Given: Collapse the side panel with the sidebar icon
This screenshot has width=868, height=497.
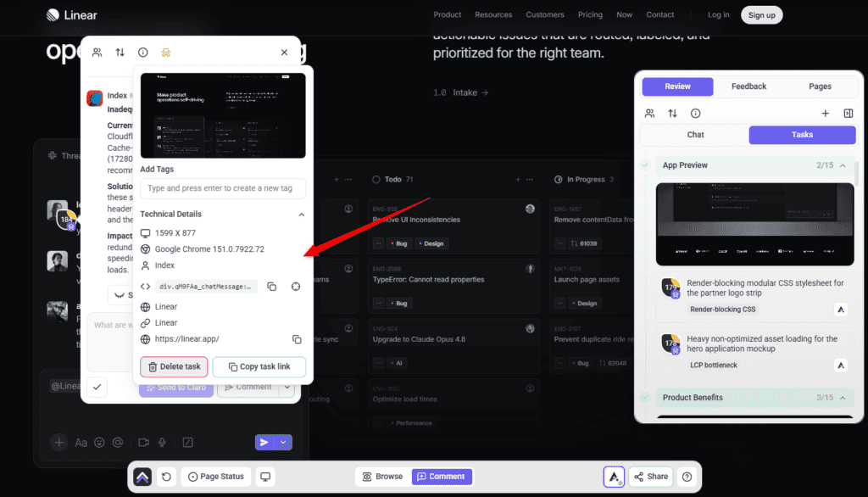Looking at the screenshot, I should (x=848, y=114).
